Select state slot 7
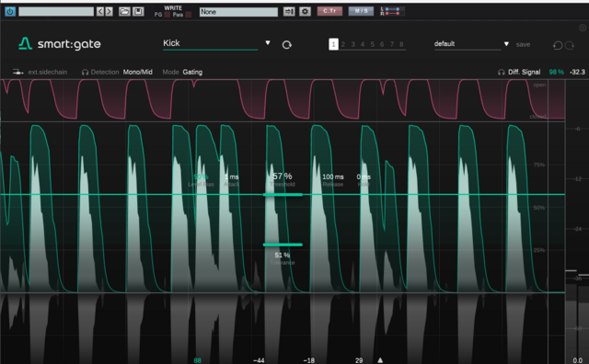589x364 pixels. pos(392,44)
